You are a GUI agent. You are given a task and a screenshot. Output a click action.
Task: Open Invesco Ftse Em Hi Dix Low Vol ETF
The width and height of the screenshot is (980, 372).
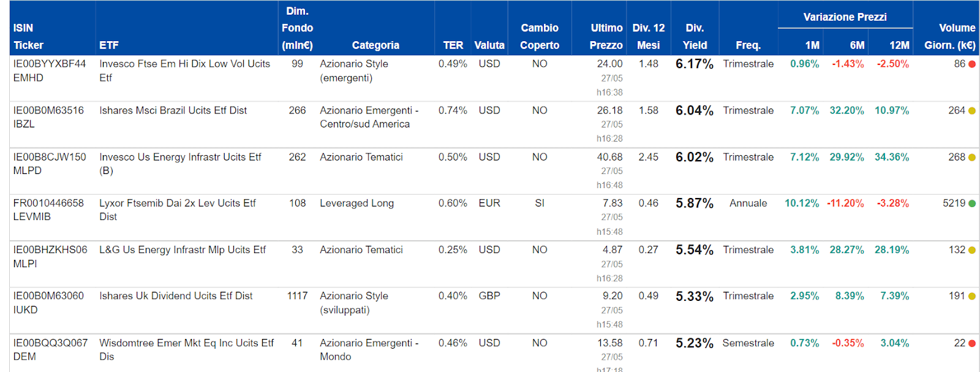pyautogui.click(x=184, y=64)
